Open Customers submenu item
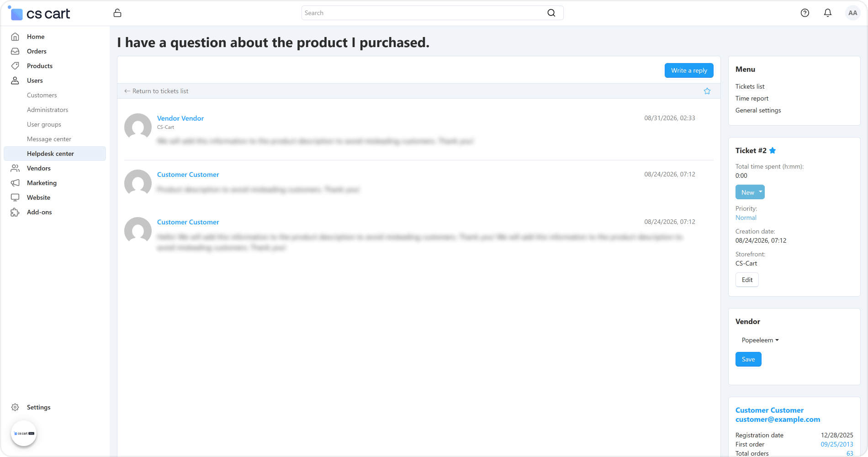Image resolution: width=868 pixels, height=457 pixels. (42, 95)
